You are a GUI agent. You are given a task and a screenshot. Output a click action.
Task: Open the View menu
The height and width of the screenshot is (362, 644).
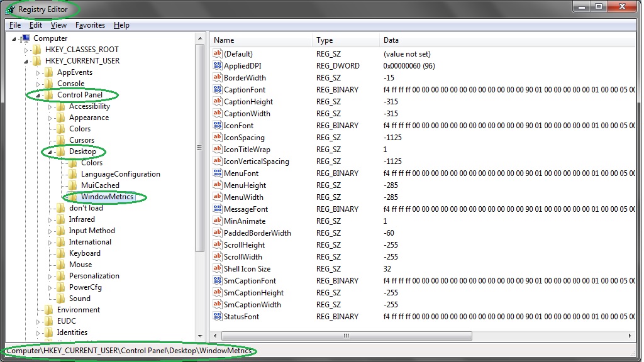58,25
